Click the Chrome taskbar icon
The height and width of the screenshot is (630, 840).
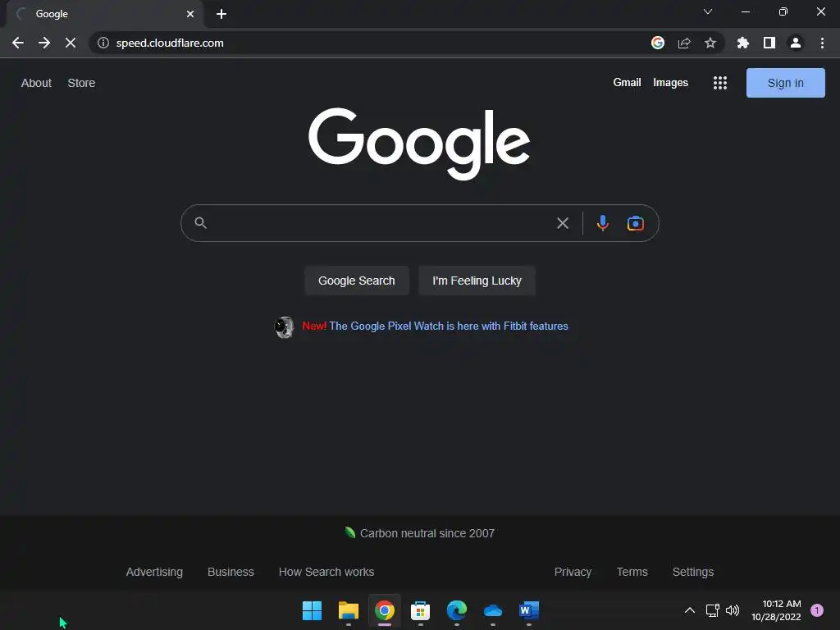point(384,610)
